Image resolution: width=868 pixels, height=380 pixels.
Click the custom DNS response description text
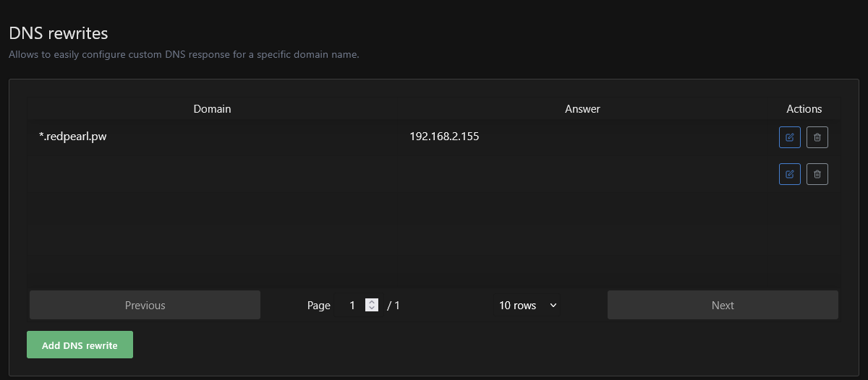click(x=184, y=54)
